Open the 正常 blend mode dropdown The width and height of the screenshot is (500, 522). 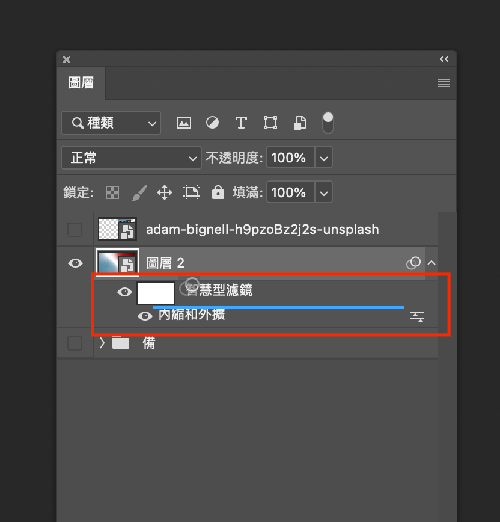(131, 158)
